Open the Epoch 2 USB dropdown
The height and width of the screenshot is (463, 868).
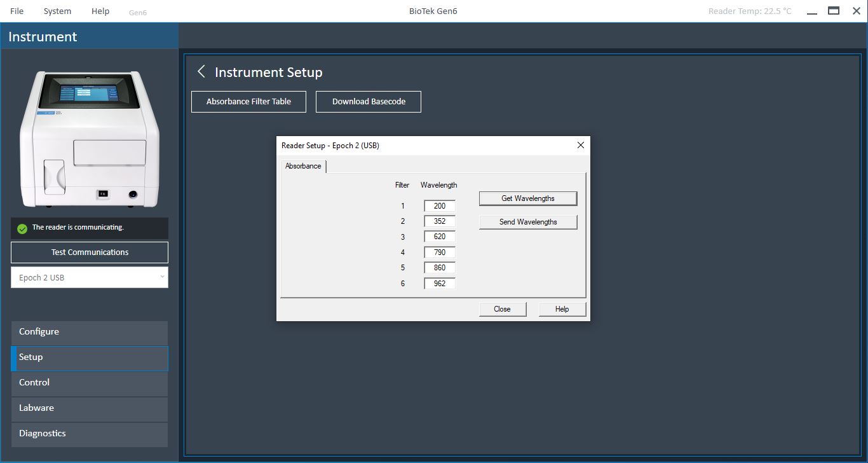click(x=90, y=277)
